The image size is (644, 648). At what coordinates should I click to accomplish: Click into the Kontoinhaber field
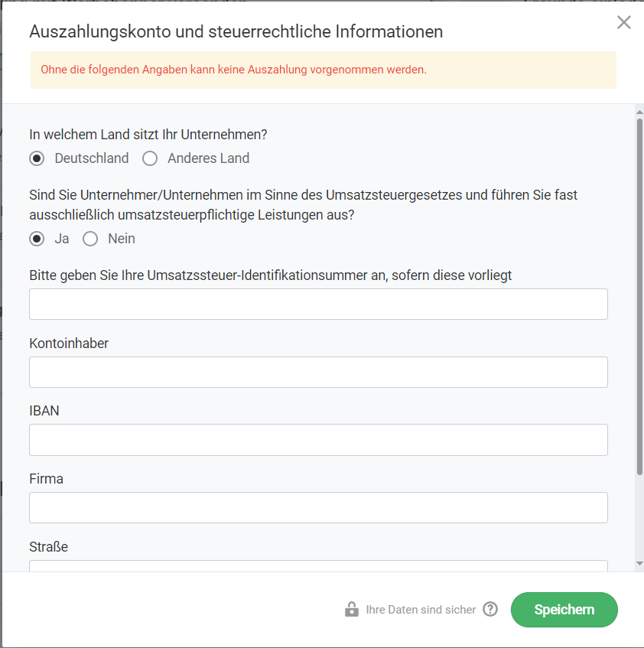click(x=318, y=373)
